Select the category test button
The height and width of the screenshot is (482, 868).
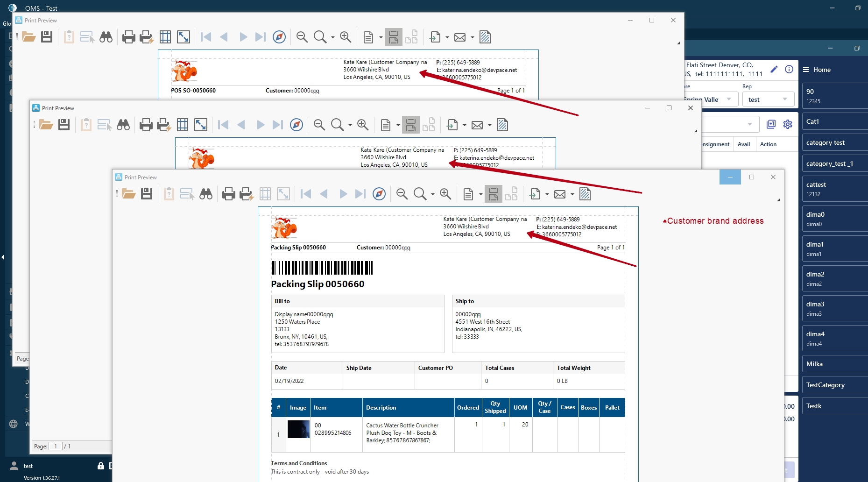pos(835,142)
